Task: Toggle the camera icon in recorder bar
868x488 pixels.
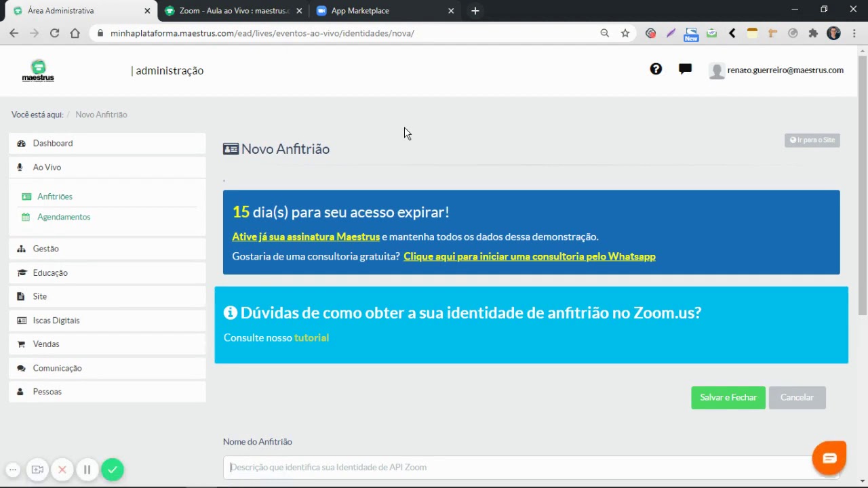Action: coord(37,469)
